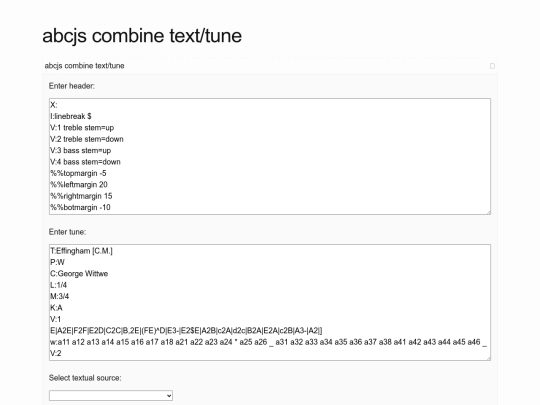Screen dimensions: 540x405
Task: Click the 'V:2 treble stem=down' line
Action: 87,139
